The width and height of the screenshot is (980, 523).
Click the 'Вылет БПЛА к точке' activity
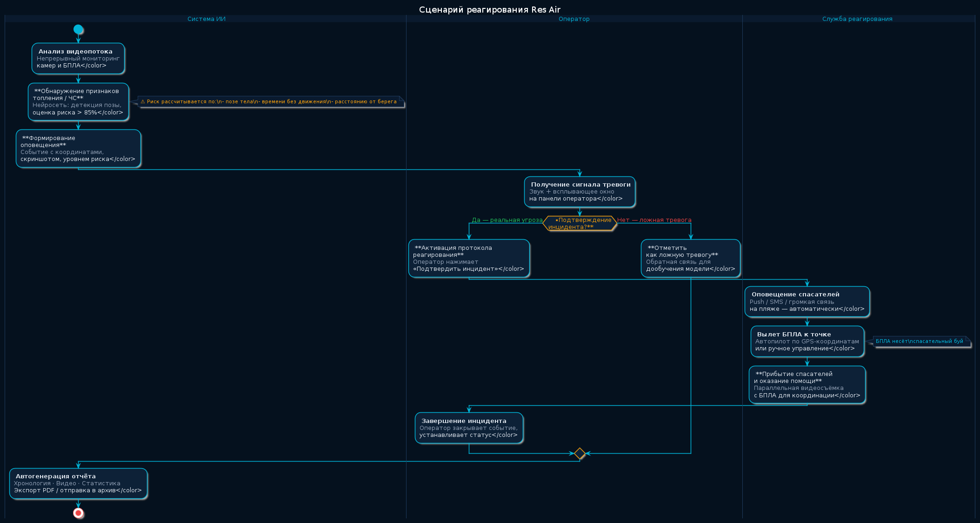point(807,342)
